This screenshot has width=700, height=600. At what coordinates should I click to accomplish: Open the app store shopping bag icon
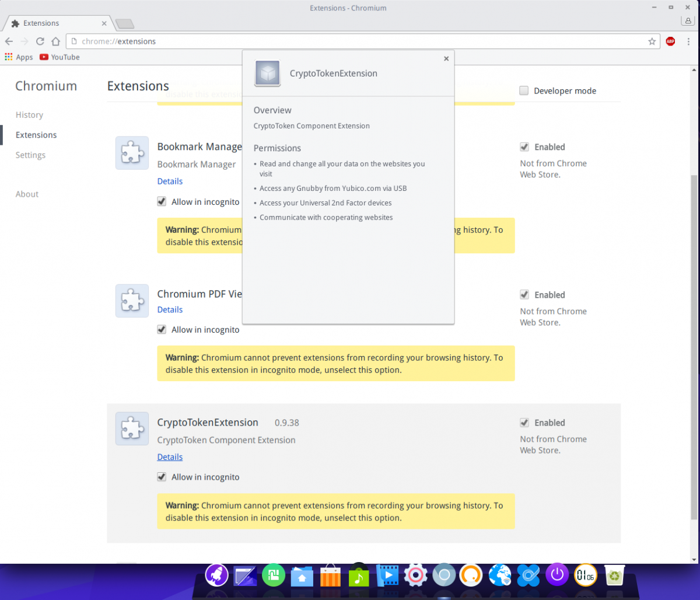[330, 575]
